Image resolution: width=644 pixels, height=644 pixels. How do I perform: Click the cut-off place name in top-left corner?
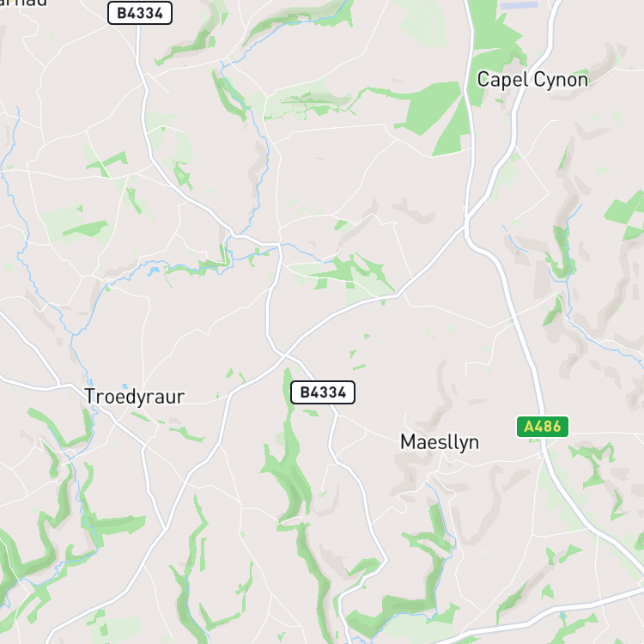pos(24,3)
